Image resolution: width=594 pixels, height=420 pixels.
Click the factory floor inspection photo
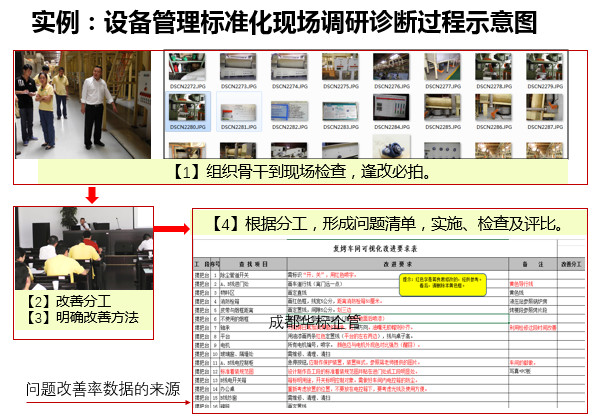tap(83, 105)
